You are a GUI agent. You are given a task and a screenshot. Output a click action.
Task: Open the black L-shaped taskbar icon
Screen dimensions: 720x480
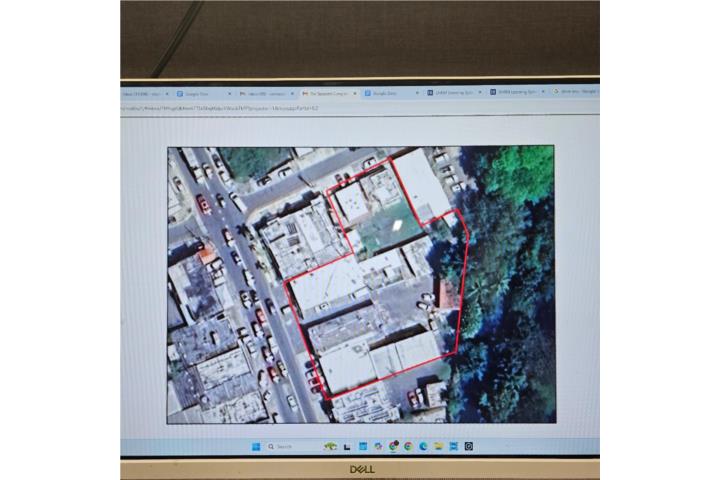pyautogui.click(x=347, y=446)
